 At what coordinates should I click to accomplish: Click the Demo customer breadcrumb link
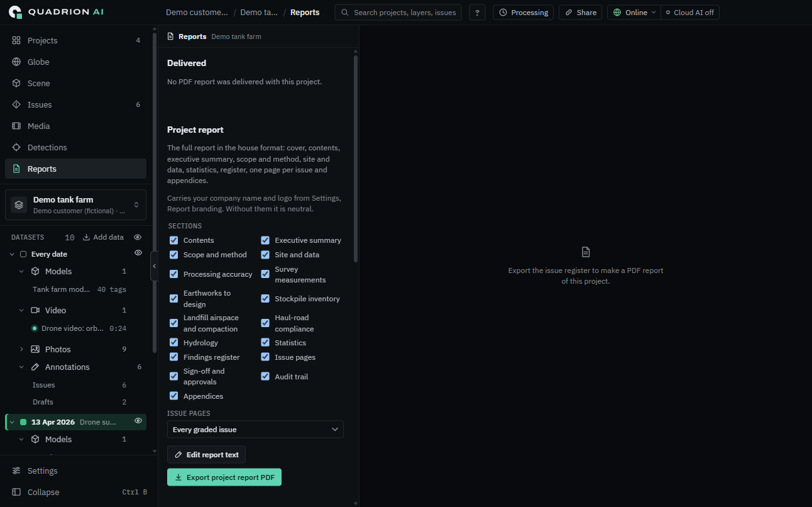pyautogui.click(x=197, y=13)
